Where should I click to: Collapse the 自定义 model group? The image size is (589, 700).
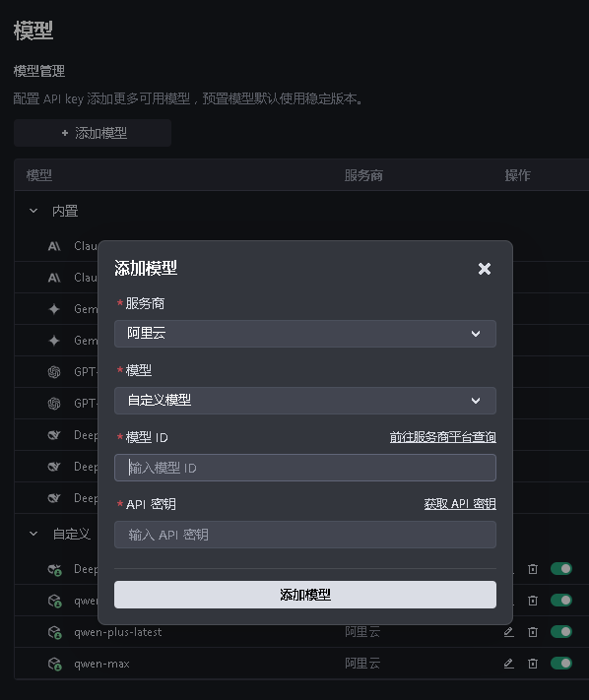pyautogui.click(x=33, y=534)
